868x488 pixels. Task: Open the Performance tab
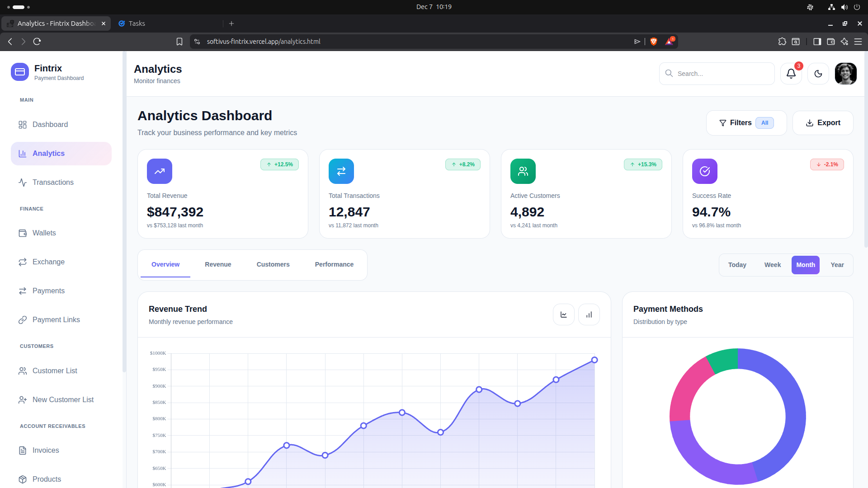(334, 264)
